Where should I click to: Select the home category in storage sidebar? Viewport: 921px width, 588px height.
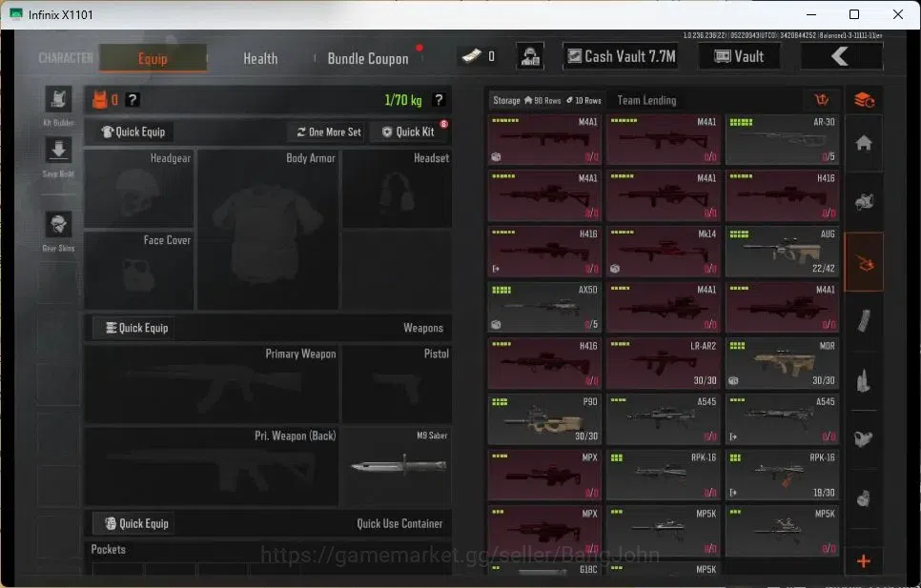point(864,143)
